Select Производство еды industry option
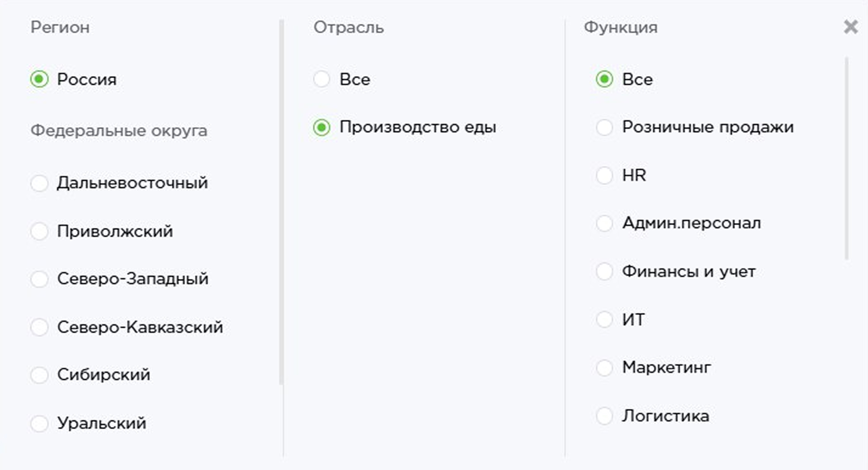The image size is (868, 470). 322,127
